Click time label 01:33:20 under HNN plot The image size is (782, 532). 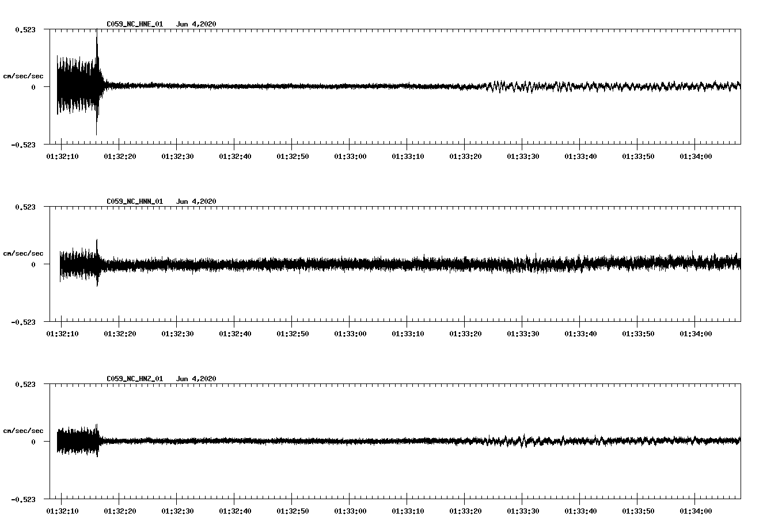465,334
